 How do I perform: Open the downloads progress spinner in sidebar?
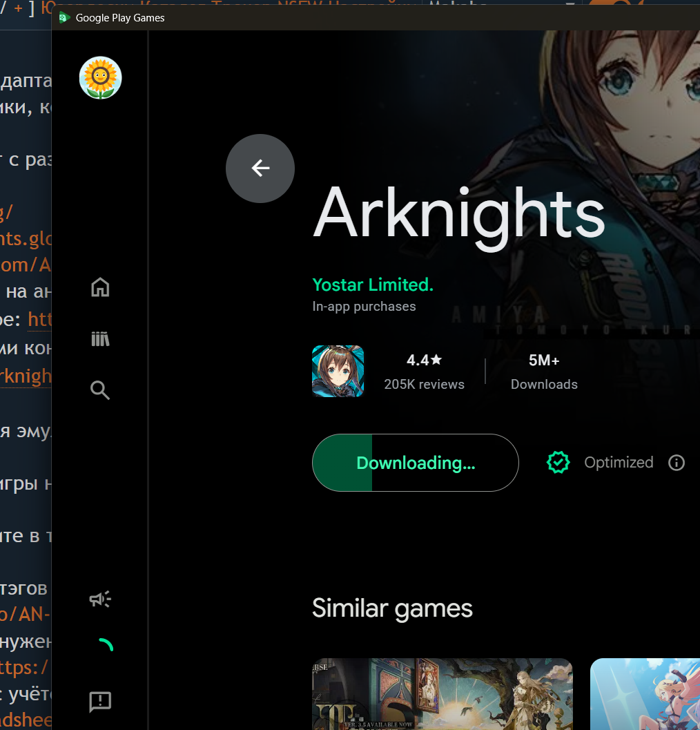(x=105, y=645)
